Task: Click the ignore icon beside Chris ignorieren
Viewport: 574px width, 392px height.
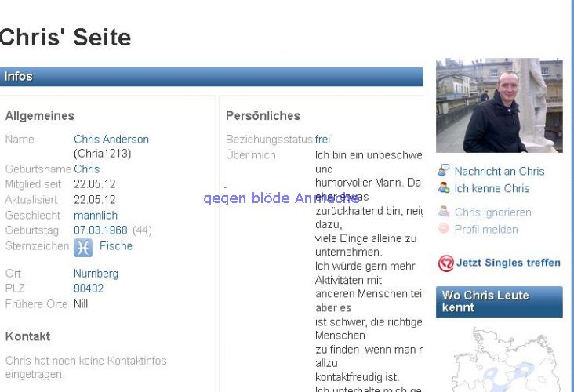Action: [444, 212]
